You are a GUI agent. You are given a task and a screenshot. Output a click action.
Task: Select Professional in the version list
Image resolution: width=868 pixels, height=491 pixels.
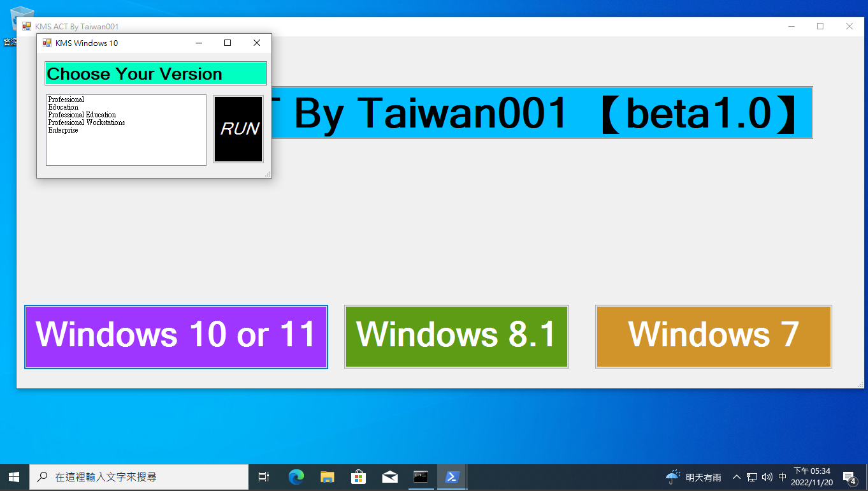point(66,99)
